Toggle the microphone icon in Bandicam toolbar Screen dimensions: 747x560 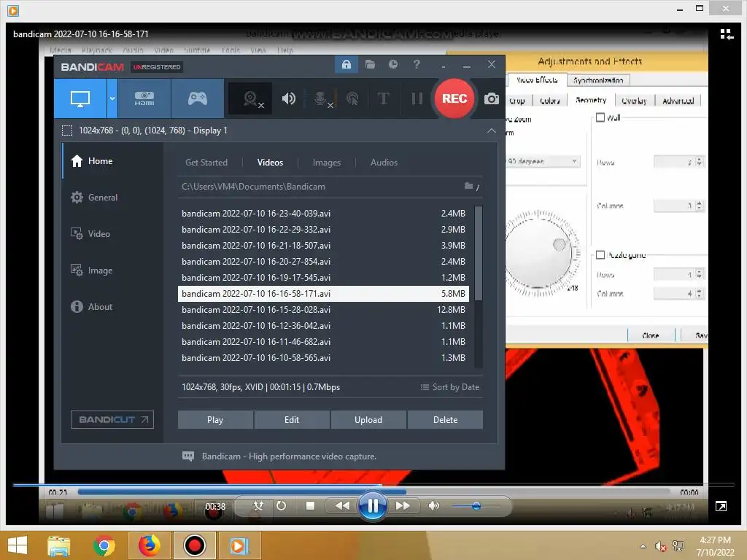click(x=322, y=98)
